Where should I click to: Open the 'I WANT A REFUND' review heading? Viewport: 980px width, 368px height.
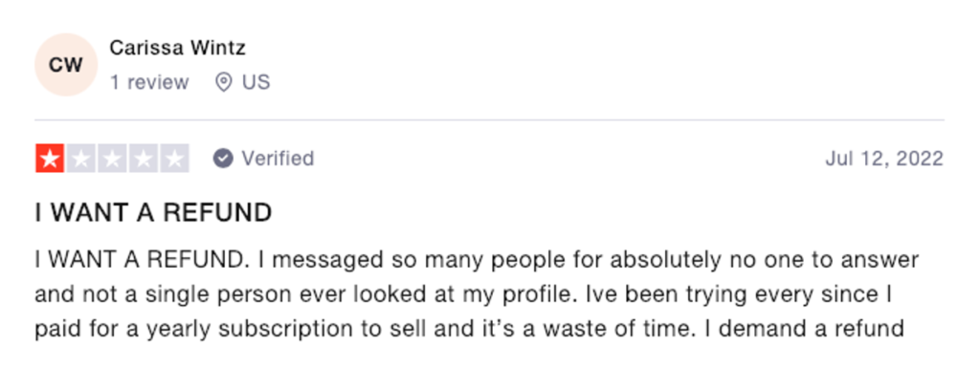[x=153, y=213]
